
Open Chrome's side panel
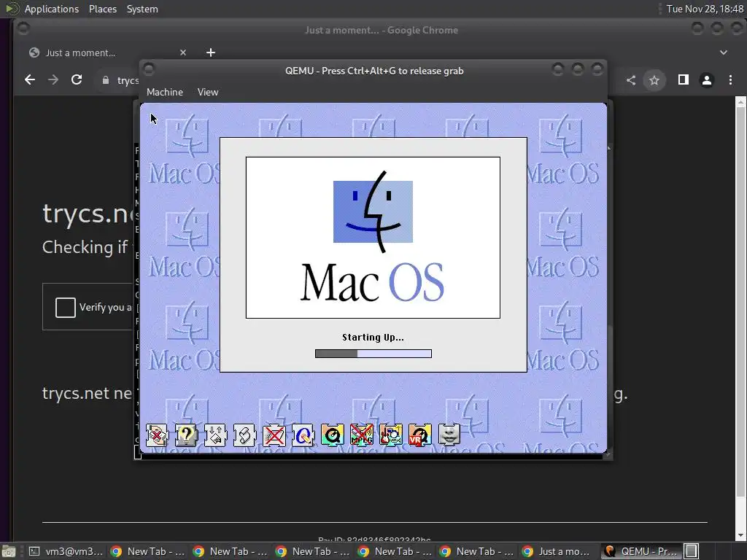683,80
